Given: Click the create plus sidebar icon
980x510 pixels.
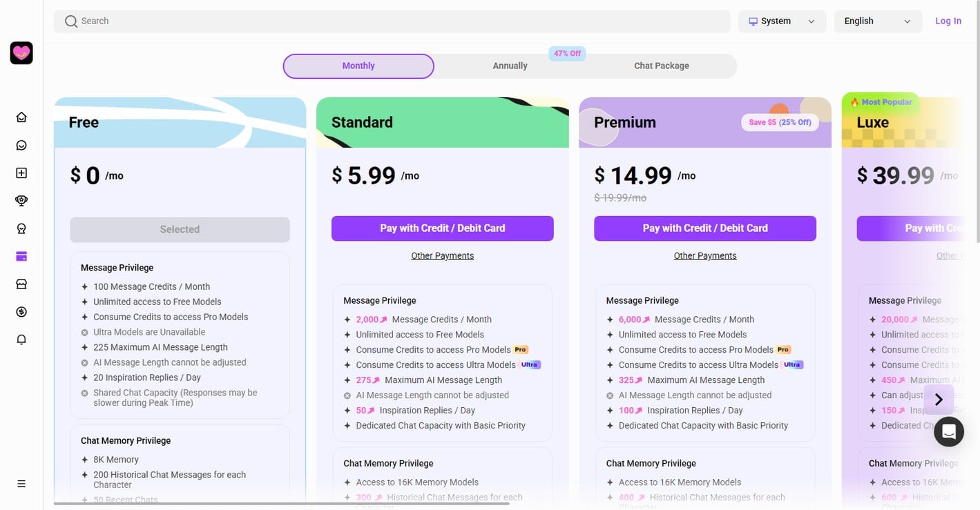Looking at the screenshot, I should [x=21, y=173].
